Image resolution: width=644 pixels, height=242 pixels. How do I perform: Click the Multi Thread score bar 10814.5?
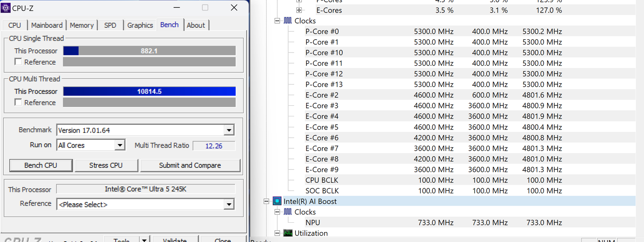point(149,92)
